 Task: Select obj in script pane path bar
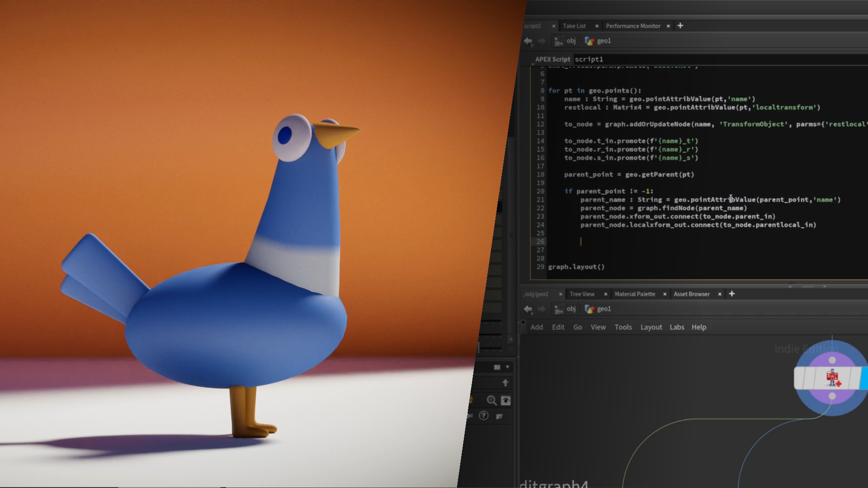tap(566, 41)
